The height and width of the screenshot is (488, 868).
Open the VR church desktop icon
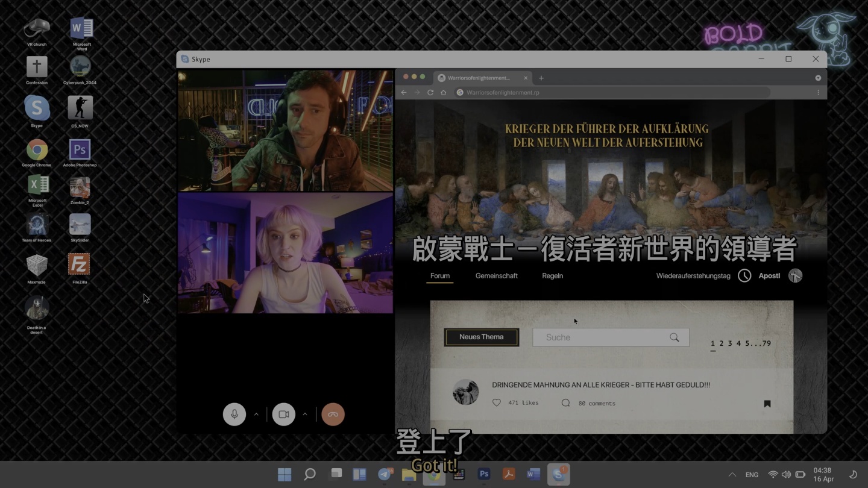click(37, 32)
